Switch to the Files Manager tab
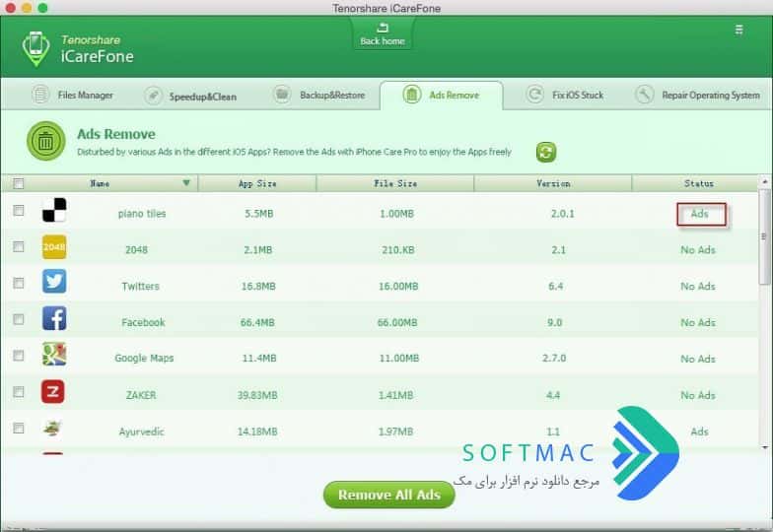Screen dimensions: 773x532 click(x=73, y=95)
